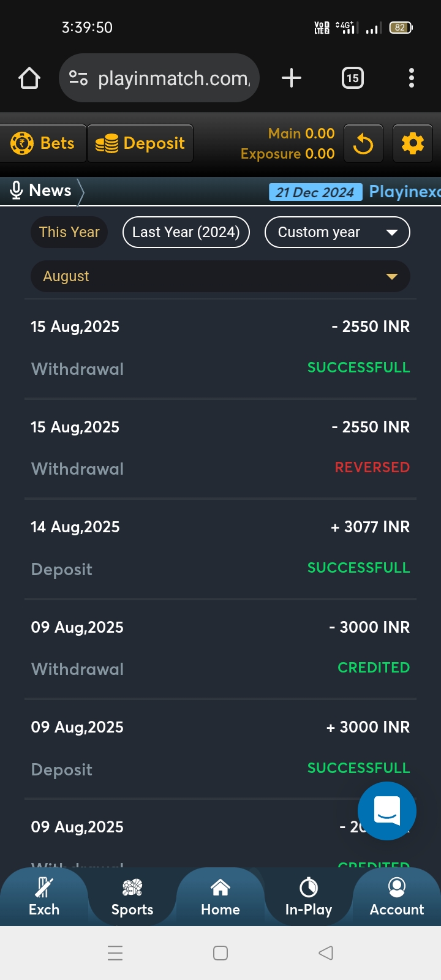Open the tab switcher showing 15 tabs
This screenshot has width=441, height=980.
pos(352,78)
